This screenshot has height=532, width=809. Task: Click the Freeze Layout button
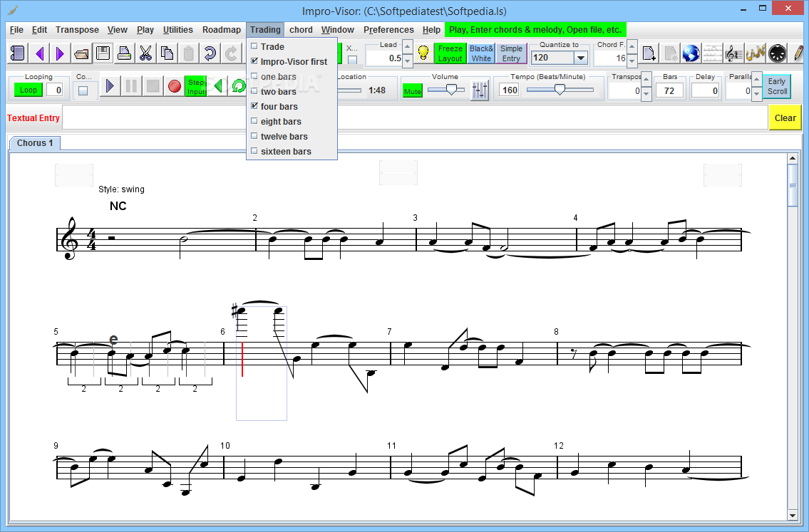tap(450, 53)
